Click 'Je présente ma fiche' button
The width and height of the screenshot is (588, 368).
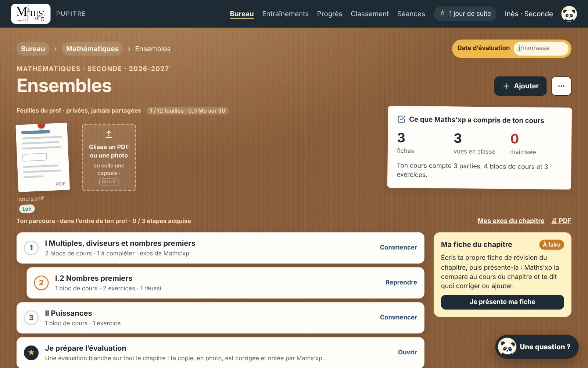pos(502,302)
